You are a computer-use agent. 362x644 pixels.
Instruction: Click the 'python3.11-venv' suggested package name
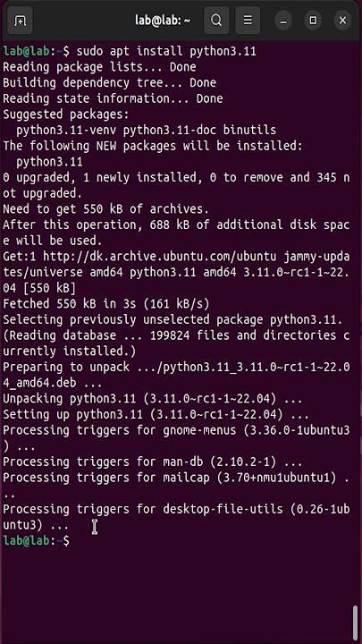66,131
